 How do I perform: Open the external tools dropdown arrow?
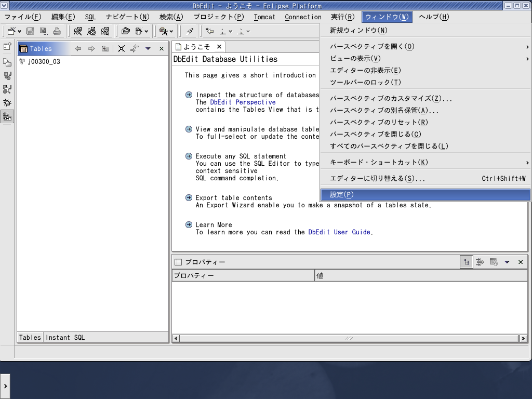click(171, 32)
